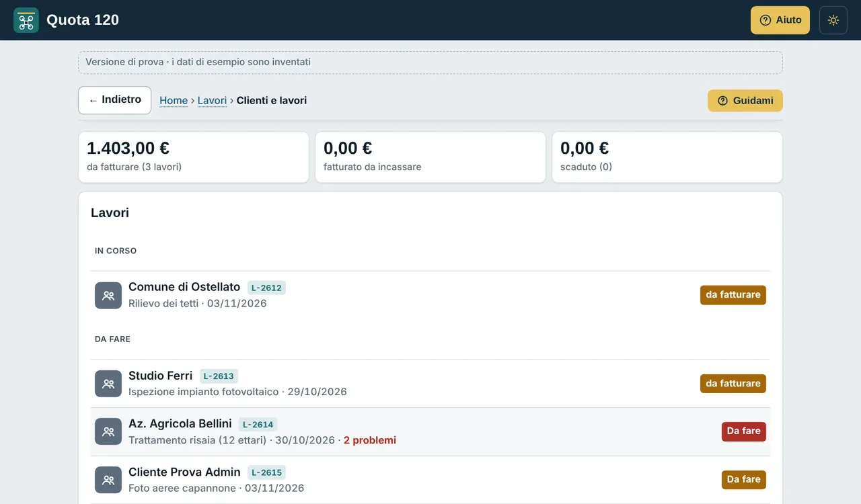The width and height of the screenshot is (861, 504).
Task: Click the 'Da fare' badge for Cliente Prova Admin
Action: coord(744,480)
